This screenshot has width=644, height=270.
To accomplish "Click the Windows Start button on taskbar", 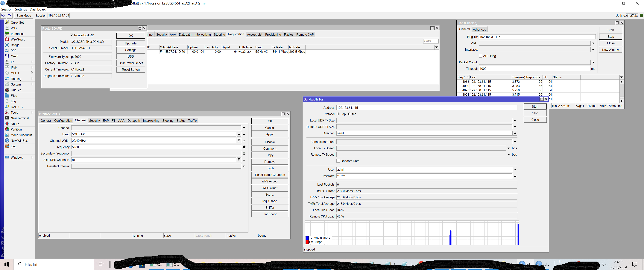I will click(x=7, y=264).
